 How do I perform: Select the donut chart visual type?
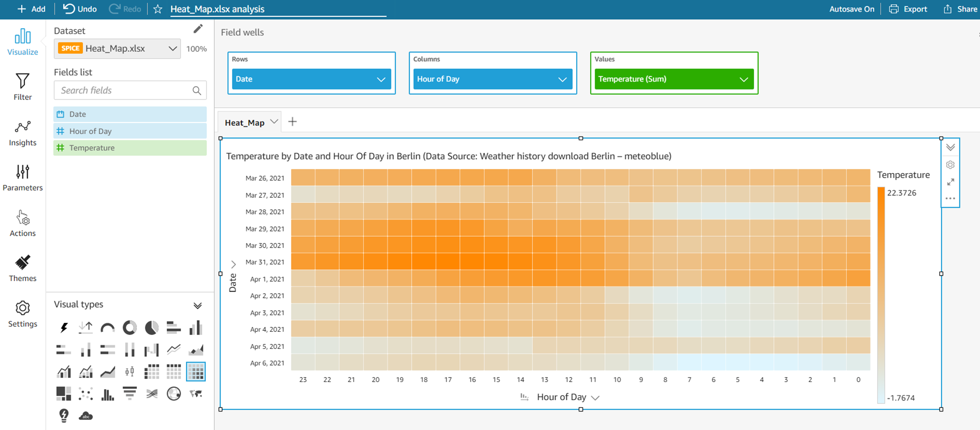tap(129, 327)
